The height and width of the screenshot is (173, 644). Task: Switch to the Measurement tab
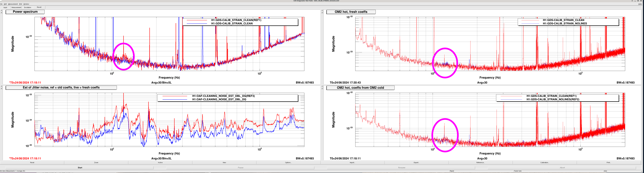[16, 7]
